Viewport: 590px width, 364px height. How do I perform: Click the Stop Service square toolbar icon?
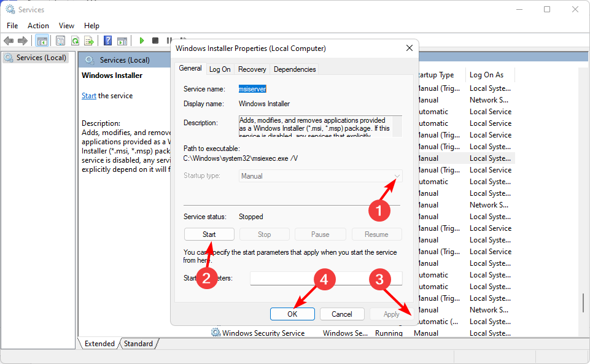tap(155, 41)
